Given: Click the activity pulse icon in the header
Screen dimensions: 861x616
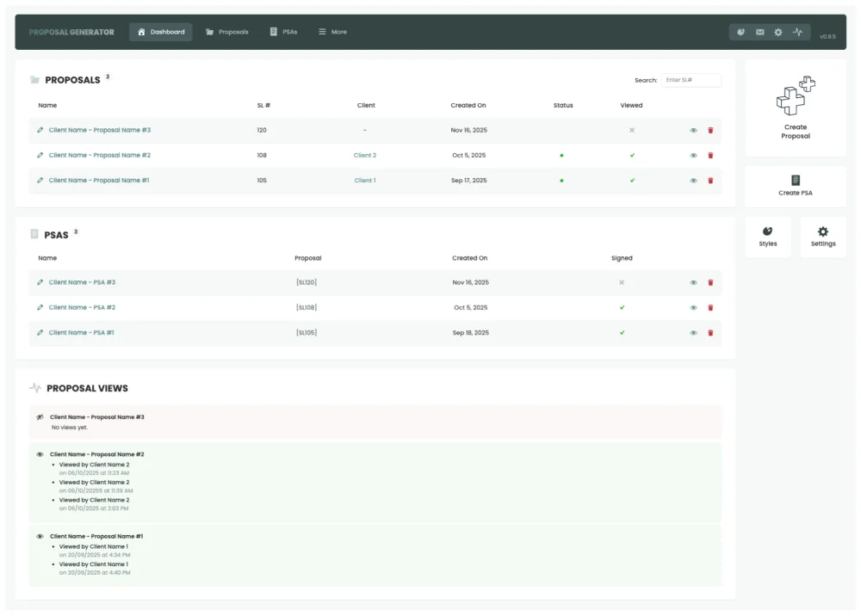Looking at the screenshot, I should (796, 31).
